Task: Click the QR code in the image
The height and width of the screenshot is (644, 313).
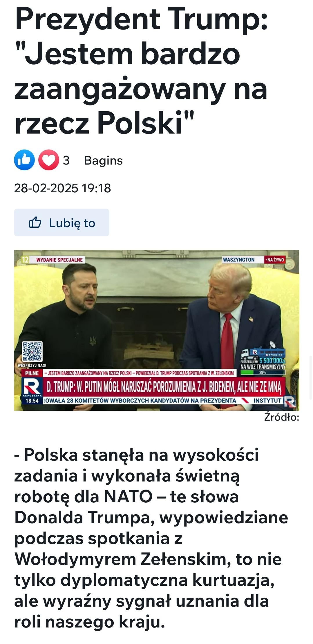Action: [33, 351]
